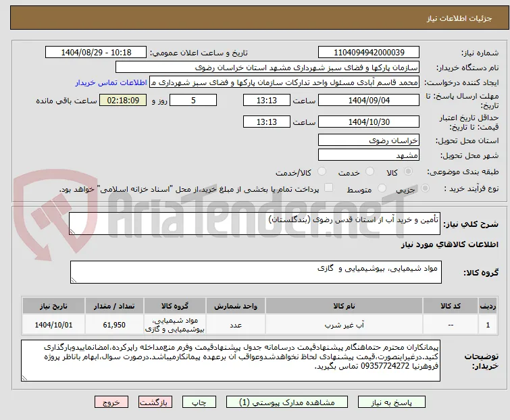The height and width of the screenshot is (420, 510).
Task: Click the 'چاپ' print button
Action: [199, 402]
